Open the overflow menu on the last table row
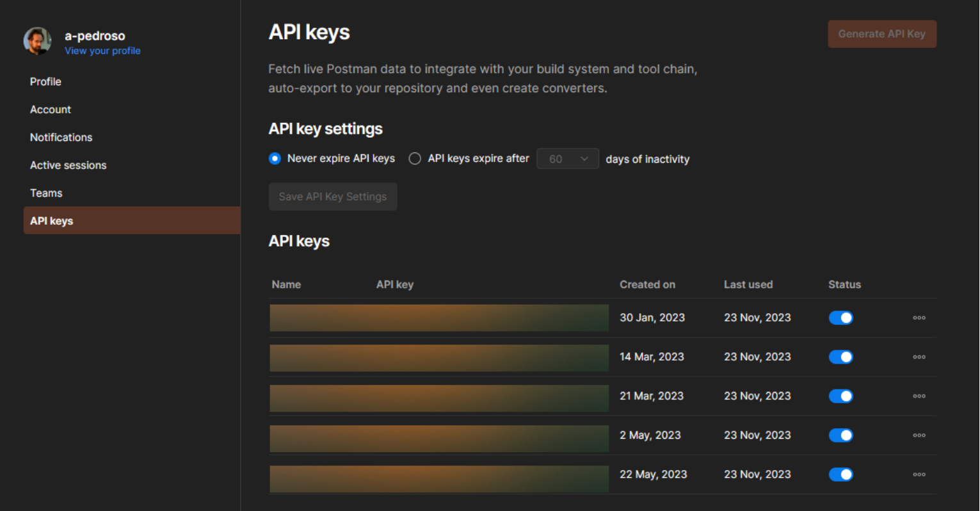Viewport: 980px width, 511px height. pos(919,474)
